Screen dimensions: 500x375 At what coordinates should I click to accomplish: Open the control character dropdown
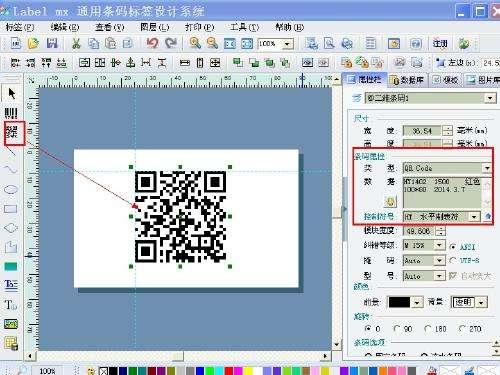click(474, 217)
